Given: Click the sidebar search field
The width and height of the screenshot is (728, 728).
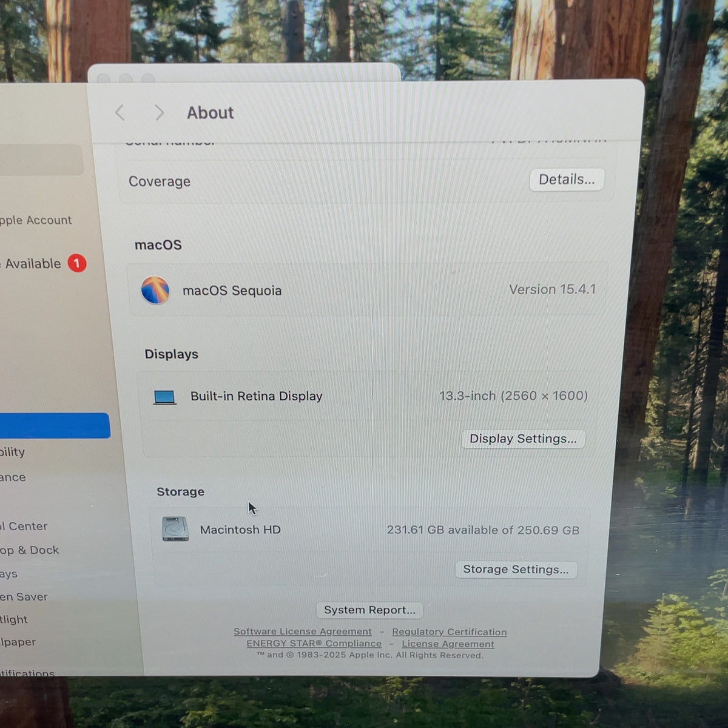Looking at the screenshot, I should tap(41, 160).
